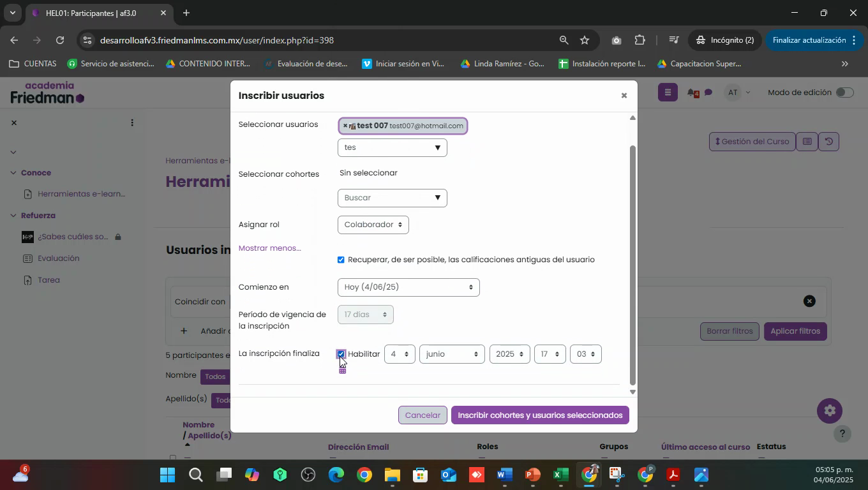Open the user search box containing 'tes'
Image resolution: width=868 pixels, height=490 pixels.
pos(392,147)
